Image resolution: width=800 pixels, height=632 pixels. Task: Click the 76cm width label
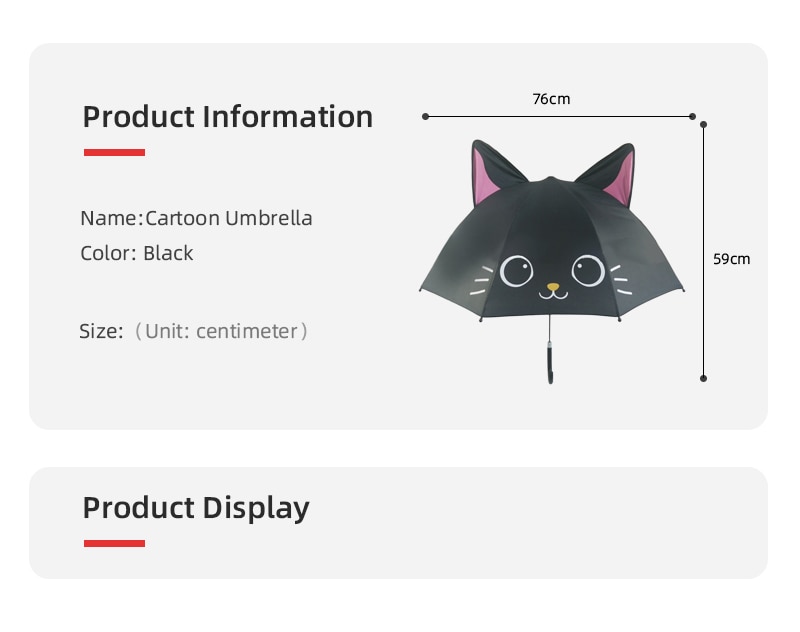[551, 99]
